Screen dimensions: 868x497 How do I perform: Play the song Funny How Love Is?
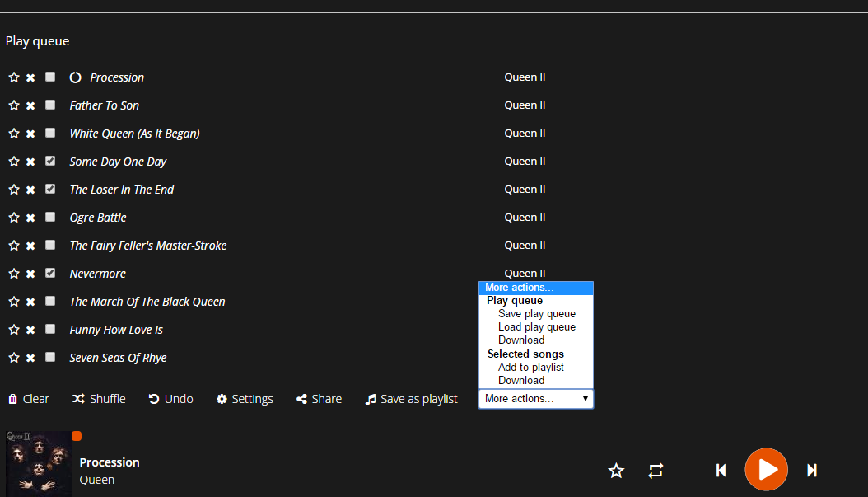point(116,330)
